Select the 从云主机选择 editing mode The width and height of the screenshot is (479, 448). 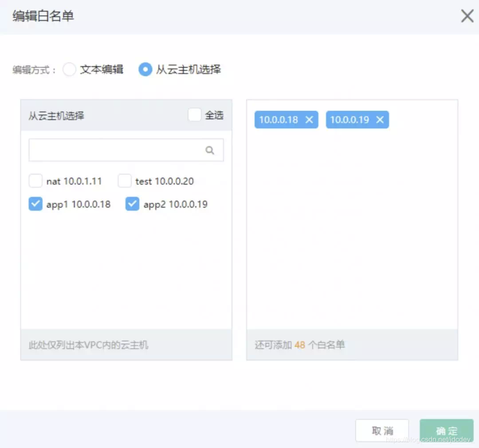pos(145,69)
